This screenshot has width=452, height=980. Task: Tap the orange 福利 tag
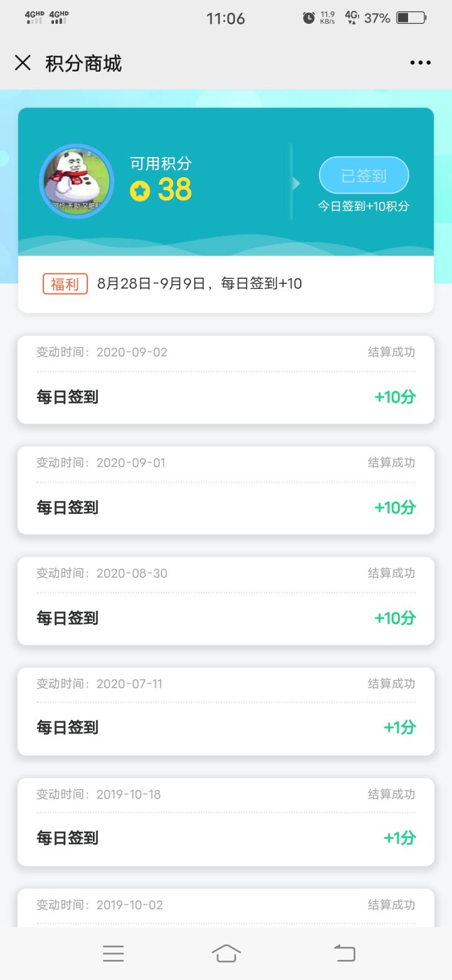pyautogui.click(x=65, y=284)
